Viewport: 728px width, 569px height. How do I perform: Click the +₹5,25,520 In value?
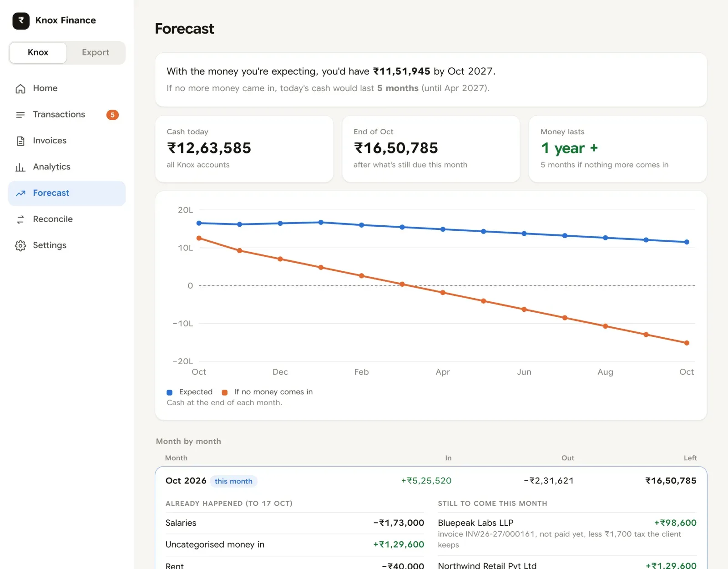426,481
